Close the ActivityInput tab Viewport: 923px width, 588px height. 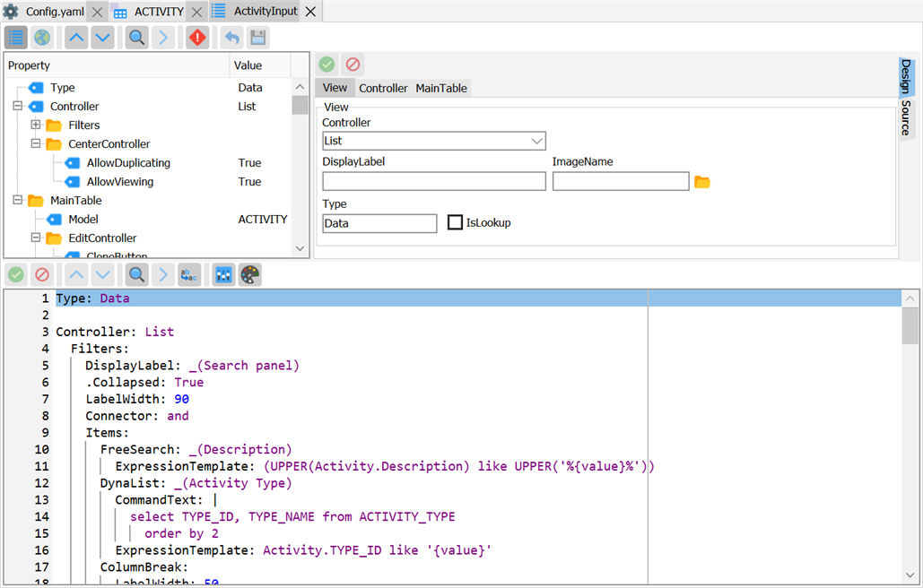[x=310, y=12]
